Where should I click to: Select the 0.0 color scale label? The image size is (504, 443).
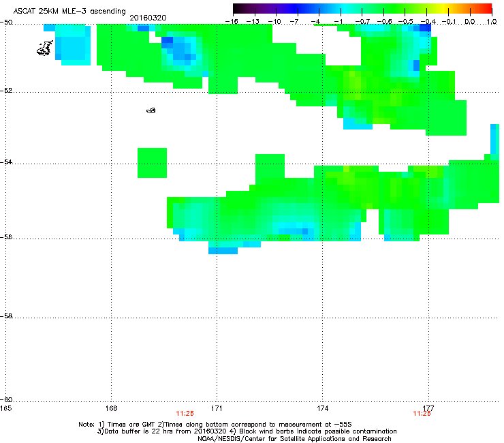pyautogui.click(x=470, y=22)
